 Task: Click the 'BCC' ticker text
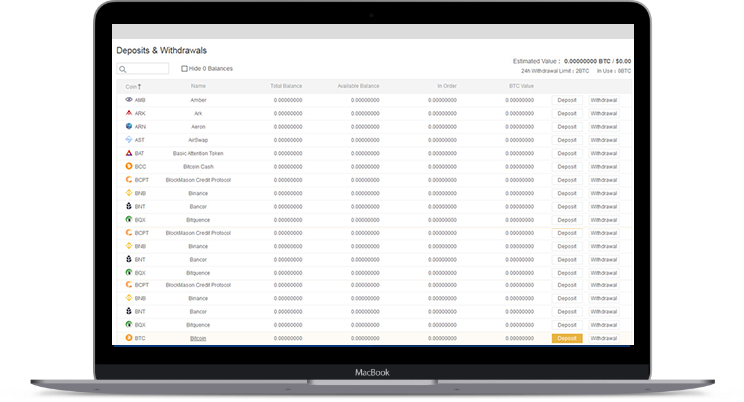(x=140, y=167)
